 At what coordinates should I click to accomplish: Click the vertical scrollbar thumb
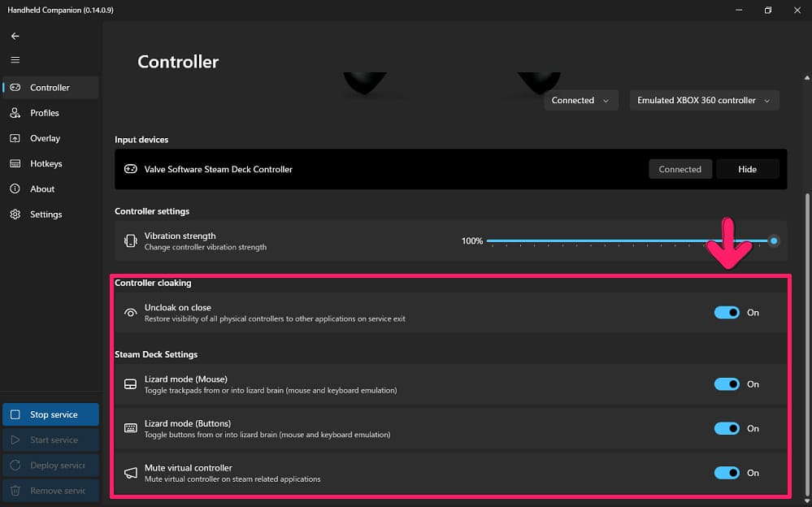807,344
